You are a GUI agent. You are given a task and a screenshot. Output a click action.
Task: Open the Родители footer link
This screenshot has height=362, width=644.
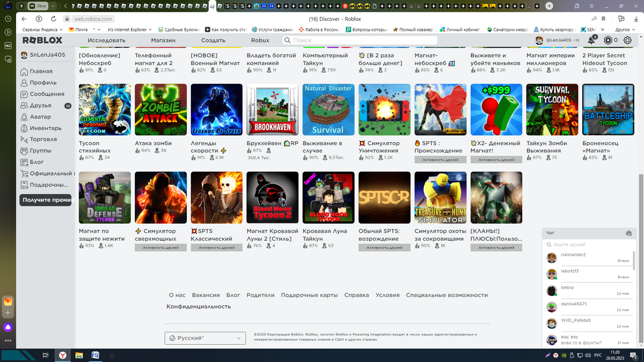[260, 295]
